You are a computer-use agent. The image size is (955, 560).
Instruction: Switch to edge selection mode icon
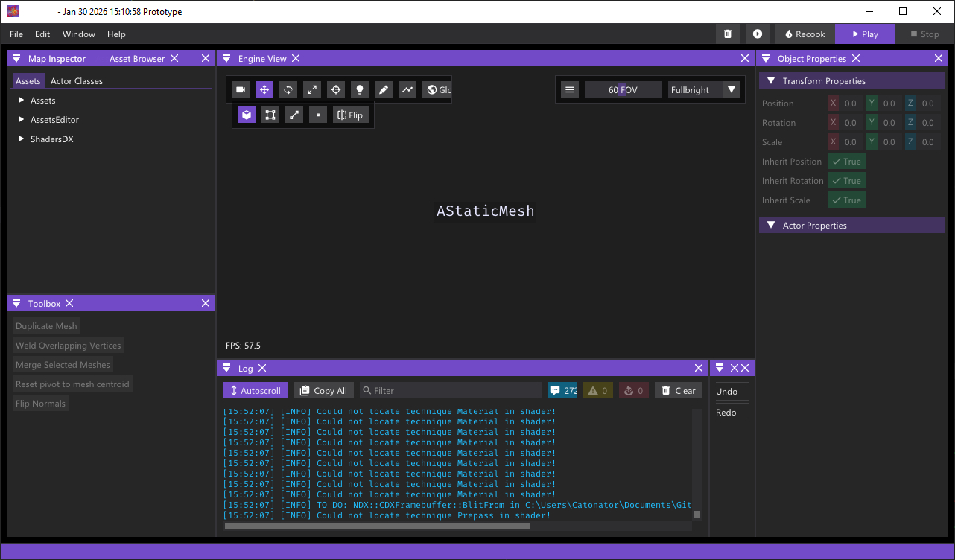pos(294,115)
